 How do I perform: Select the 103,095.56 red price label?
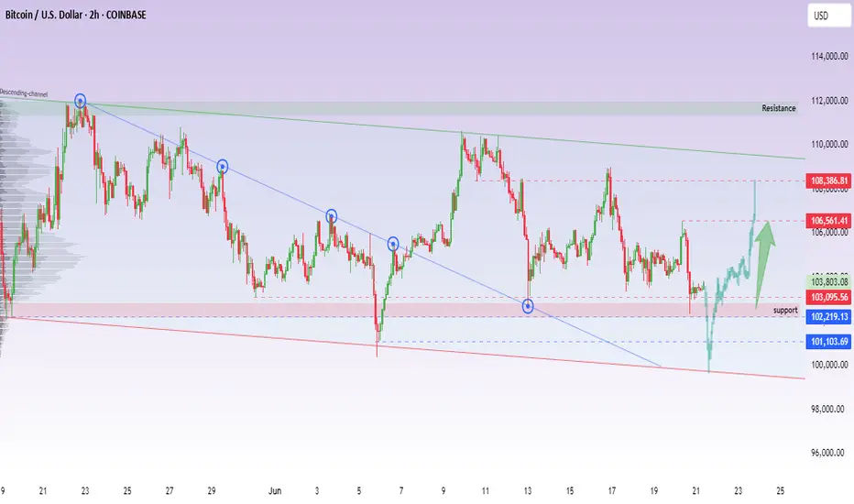click(x=828, y=297)
